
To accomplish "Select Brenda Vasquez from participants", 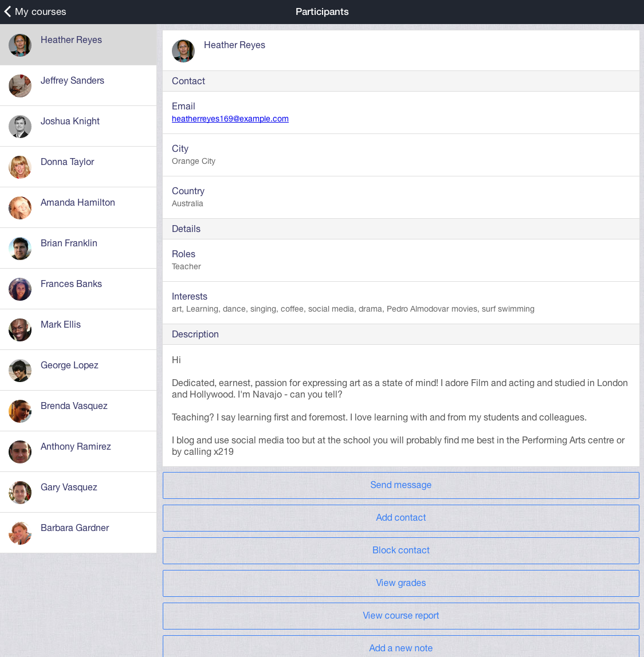I will 78,411.
